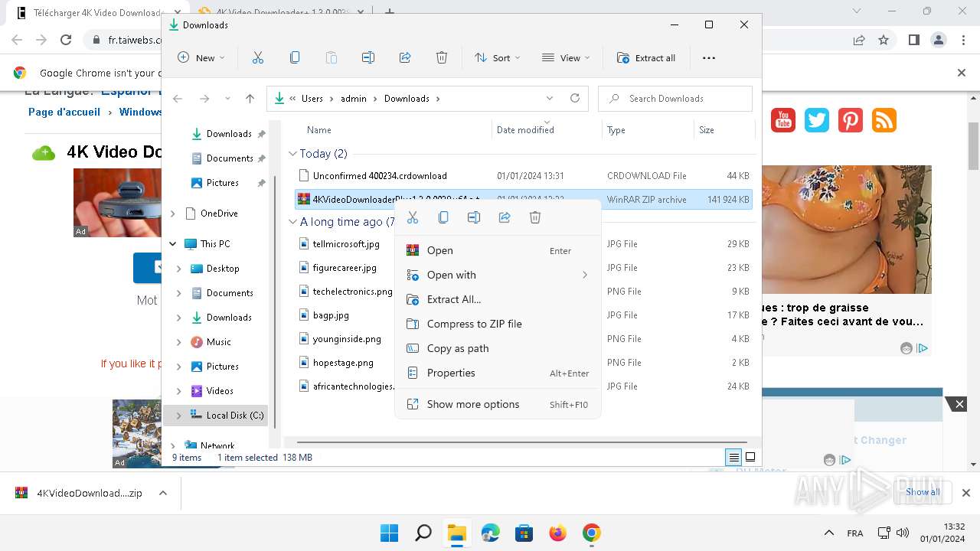Click the Share icon in Explorer toolbar
Screen dimensions: 980x551
coord(405,58)
